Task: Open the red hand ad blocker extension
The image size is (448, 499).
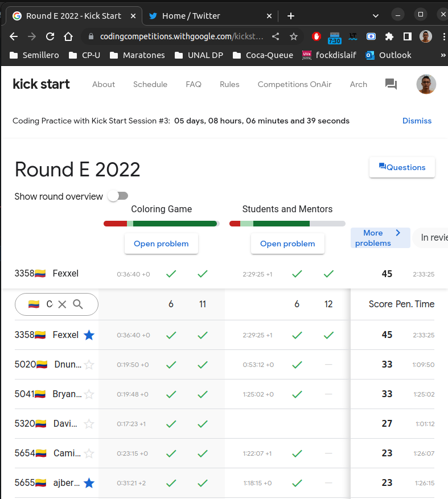Action: [x=316, y=36]
